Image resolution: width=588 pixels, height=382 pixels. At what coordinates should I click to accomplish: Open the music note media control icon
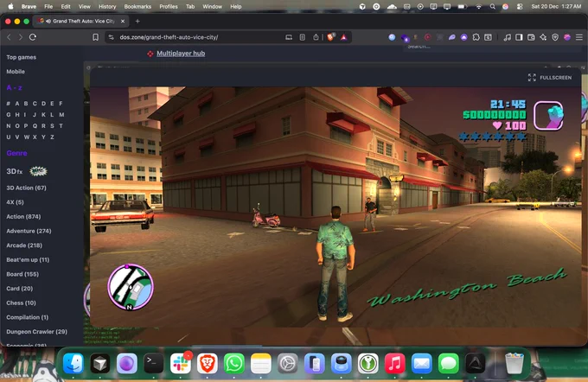click(507, 37)
